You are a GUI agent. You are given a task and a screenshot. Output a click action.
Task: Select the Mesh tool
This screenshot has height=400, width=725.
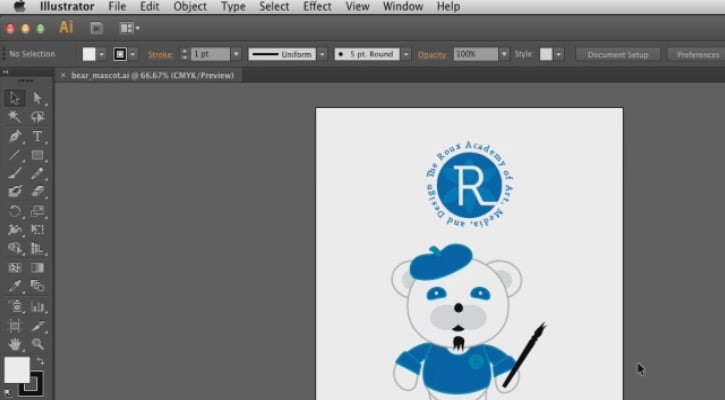15,267
